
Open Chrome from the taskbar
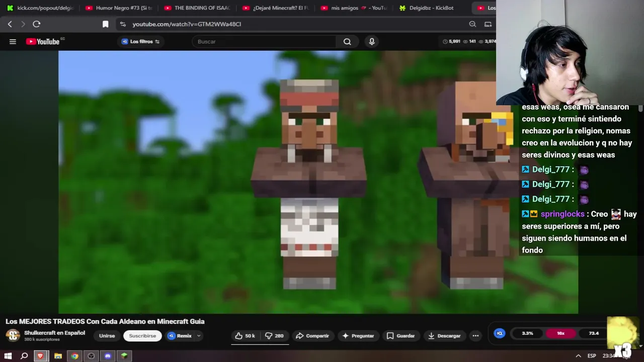pos(74,356)
